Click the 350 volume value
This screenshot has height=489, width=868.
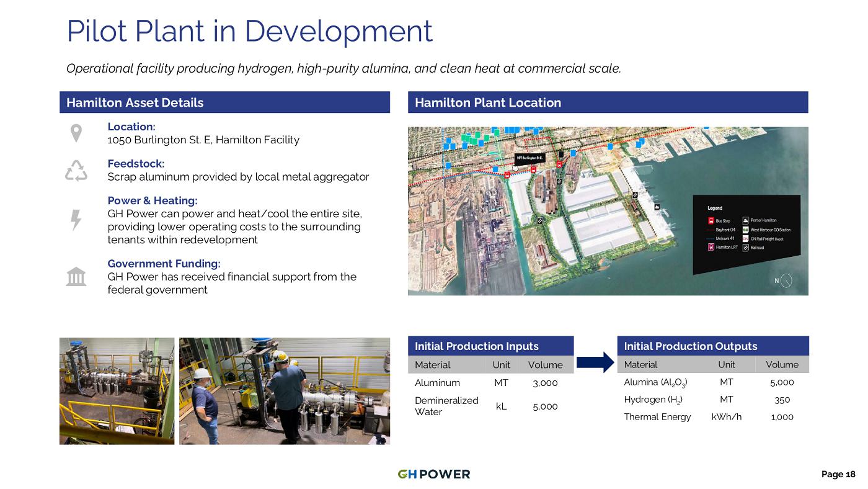[x=782, y=400]
